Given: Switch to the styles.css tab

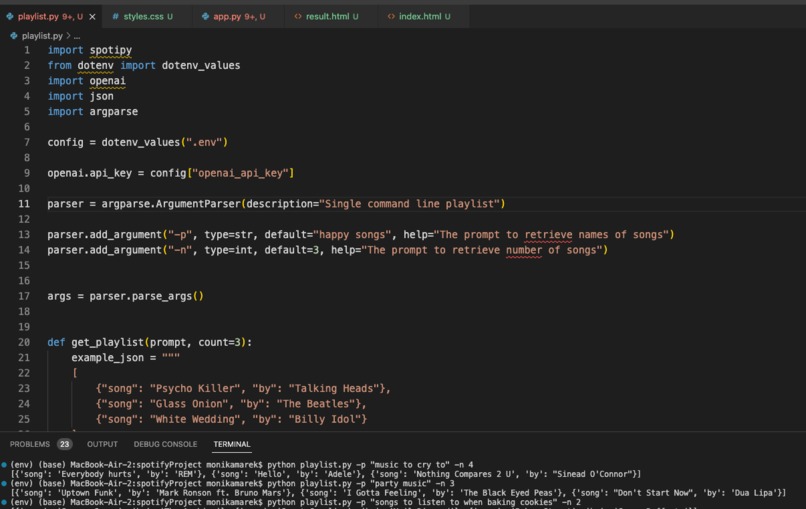Looking at the screenshot, I should click(x=143, y=16).
